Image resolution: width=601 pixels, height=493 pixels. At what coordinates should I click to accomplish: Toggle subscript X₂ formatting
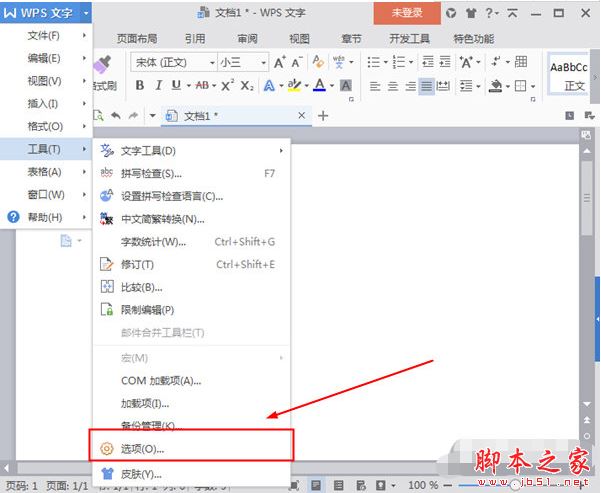point(247,85)
